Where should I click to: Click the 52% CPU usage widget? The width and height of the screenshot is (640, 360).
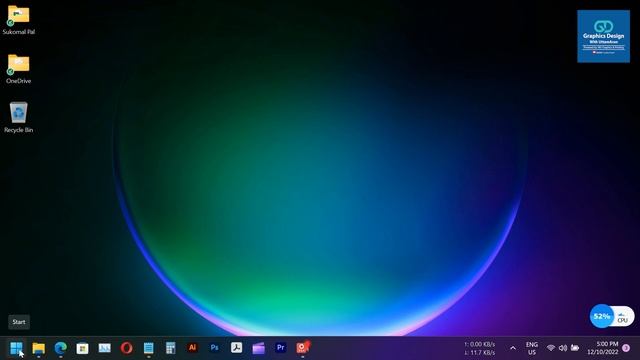click(x=612, y=316)
